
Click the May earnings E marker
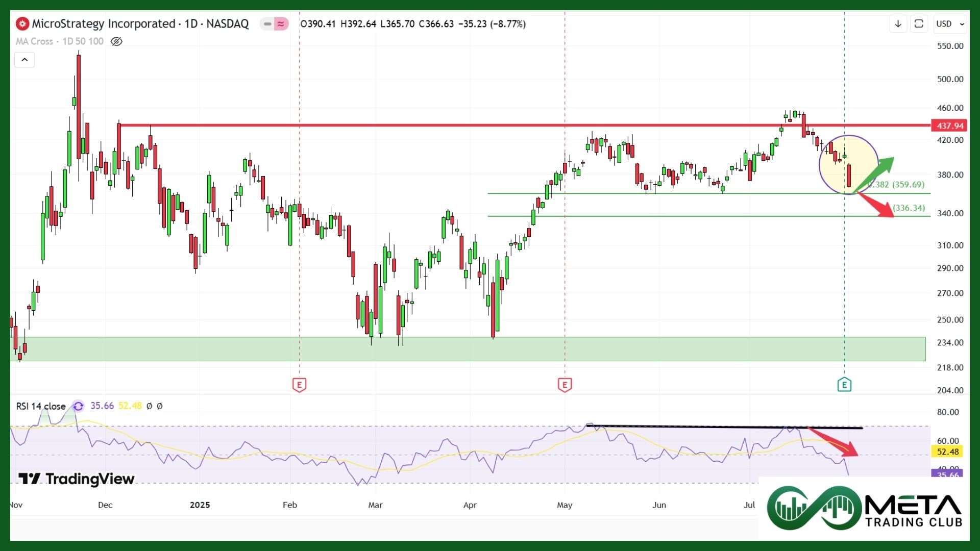coord(565,385)
